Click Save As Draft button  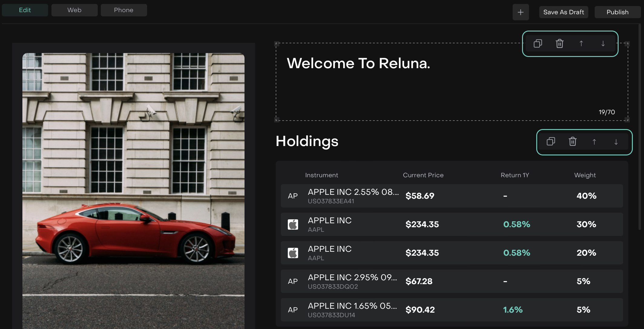coord(563,12)
